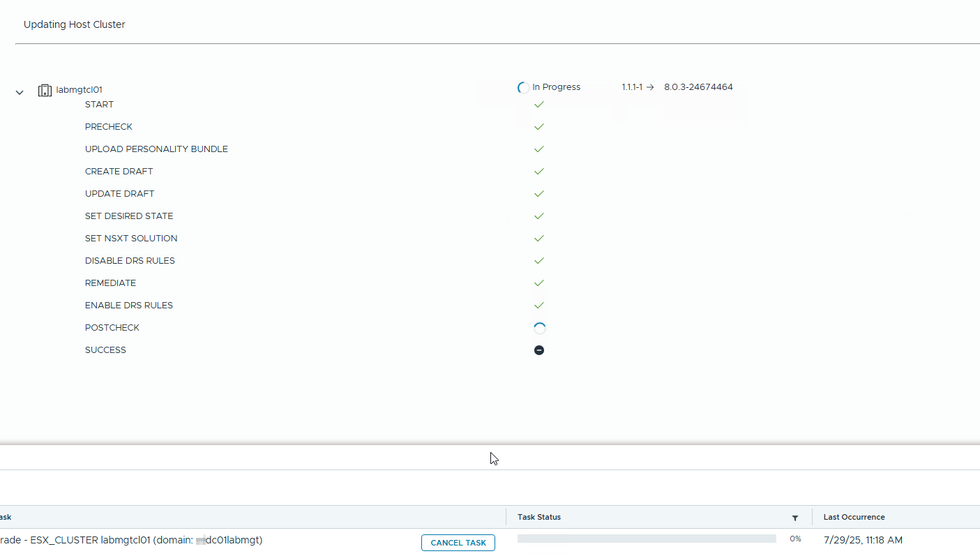Click the pending icon next to SUCCESS
980x556 pixels.
tap(538, 350)
